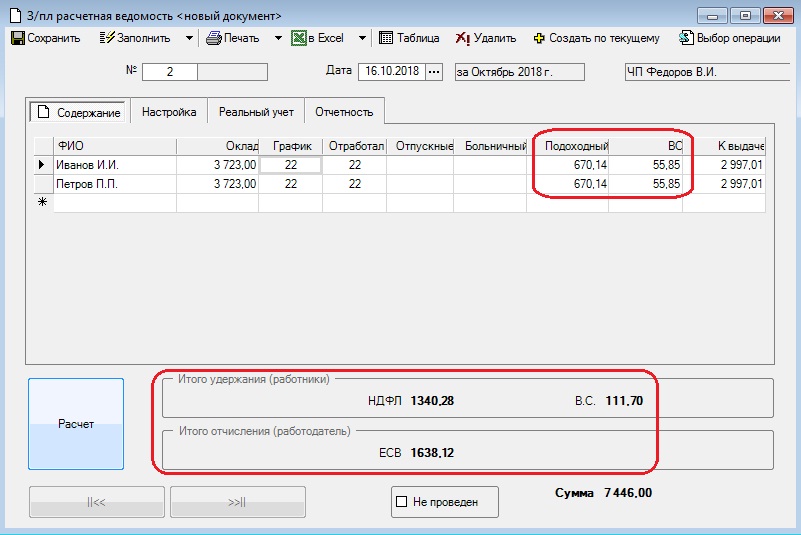This screenshot has height=535, width=801.
Task: Open date picker ellipsis button
Action: [x=433, y=72]
